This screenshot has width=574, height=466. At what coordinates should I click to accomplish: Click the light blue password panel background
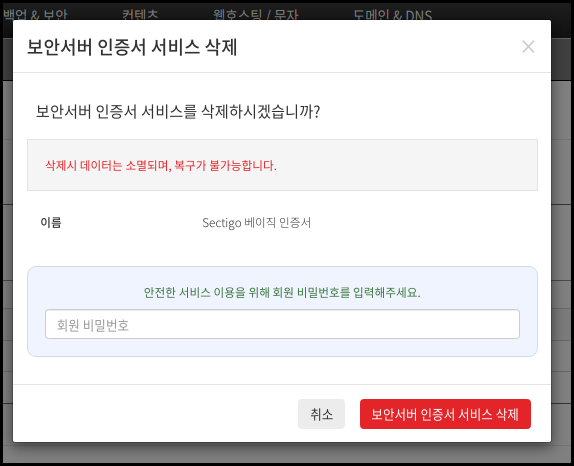click(x=282, y=348)
